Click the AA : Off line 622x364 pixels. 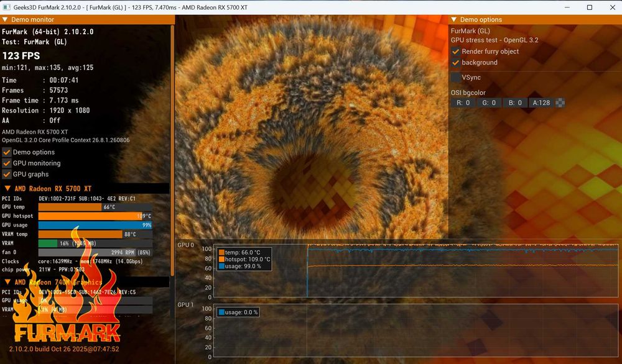click(31, 121)
